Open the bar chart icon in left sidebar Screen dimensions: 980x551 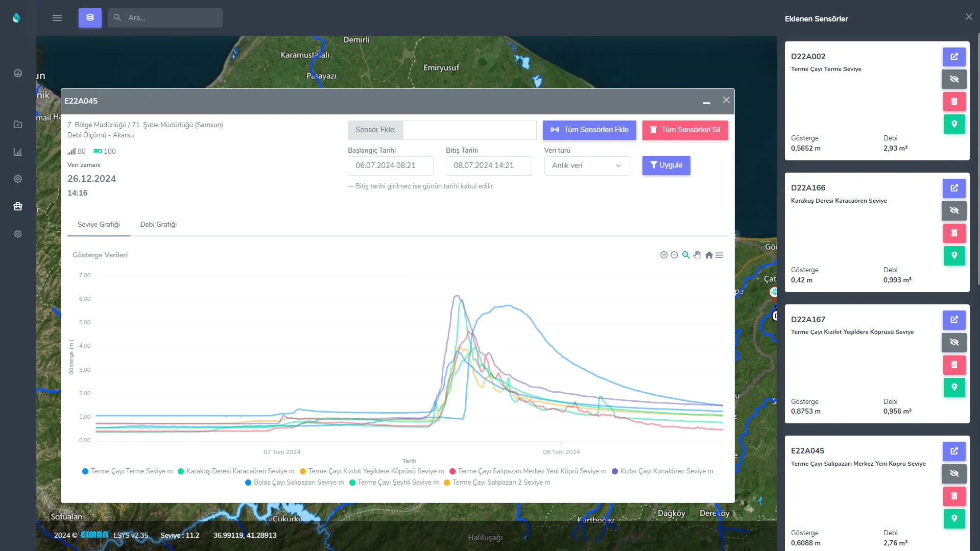pos(18,152)
